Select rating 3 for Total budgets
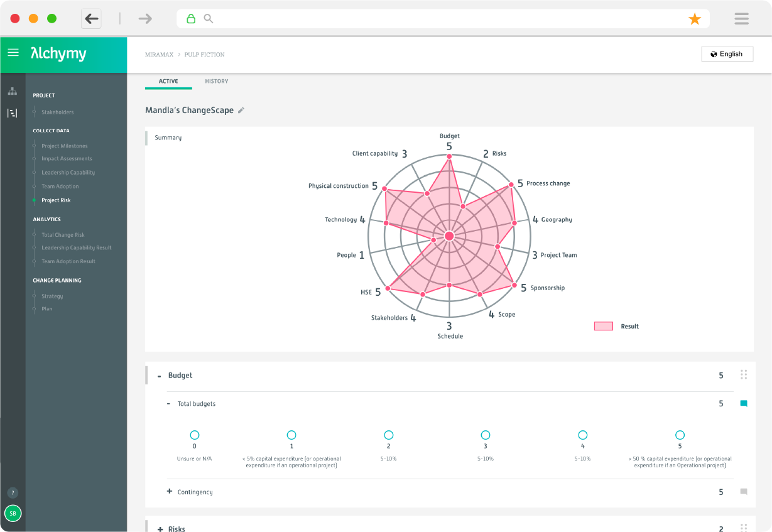Screen dimensions: 772x532 486,435
